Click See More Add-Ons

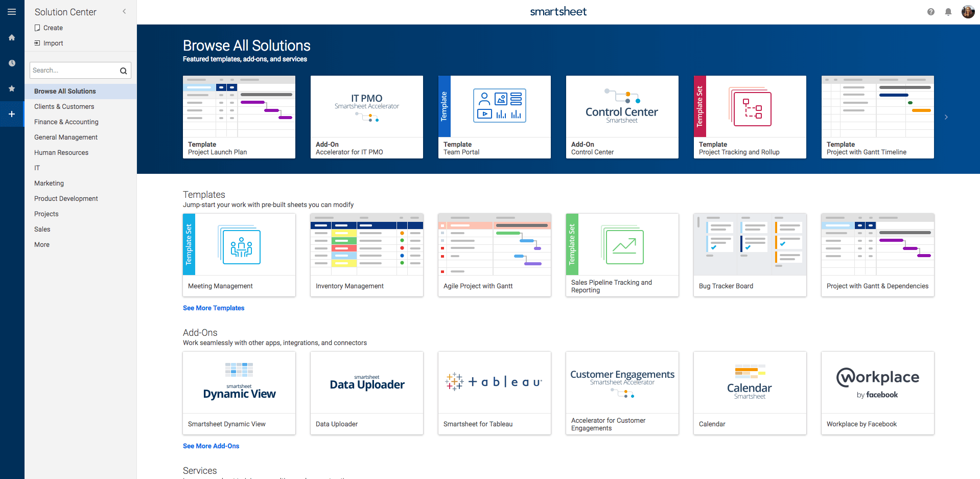click(211, 446)
